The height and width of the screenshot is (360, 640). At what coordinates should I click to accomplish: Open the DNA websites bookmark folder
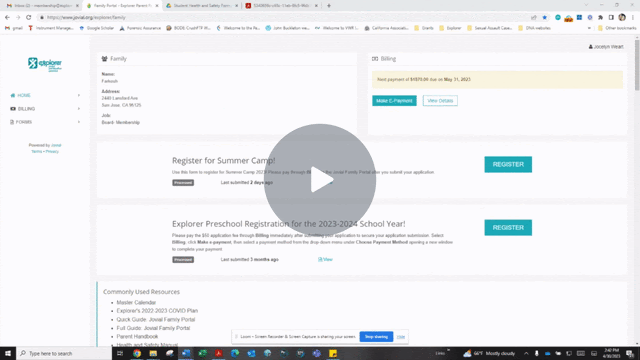534,28
